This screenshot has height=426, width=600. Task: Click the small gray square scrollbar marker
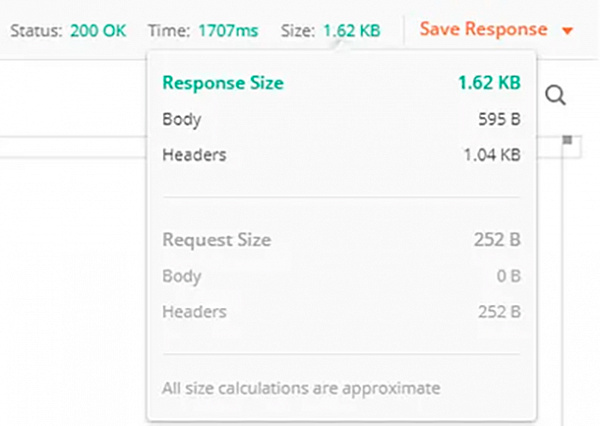point(566,139)
